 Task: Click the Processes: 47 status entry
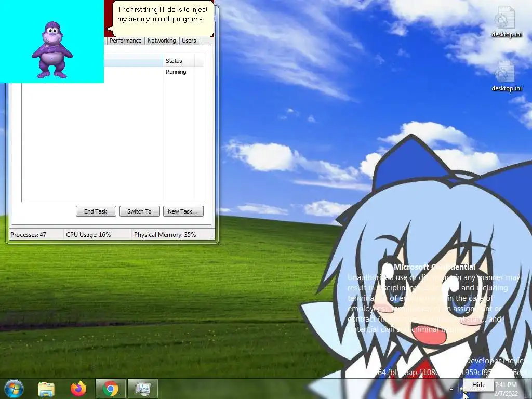coord(36,235)
